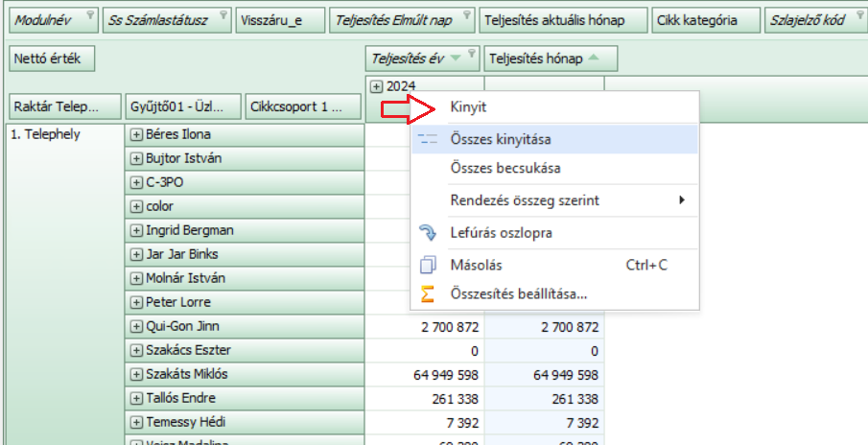Open the filter on Teljesítés Elmúlt nap field
The width and height of the screenshot is (868, 445).
click(466, 15)
